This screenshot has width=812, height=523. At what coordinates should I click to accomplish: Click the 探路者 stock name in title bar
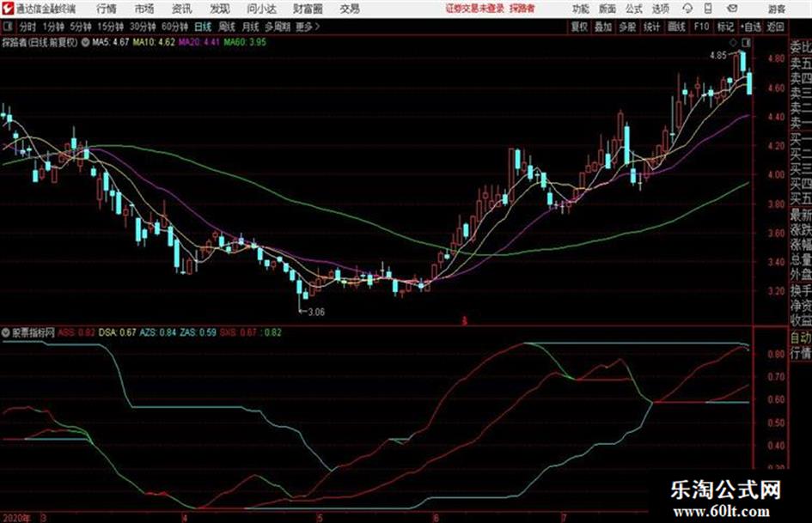click(x=522, y=9)
